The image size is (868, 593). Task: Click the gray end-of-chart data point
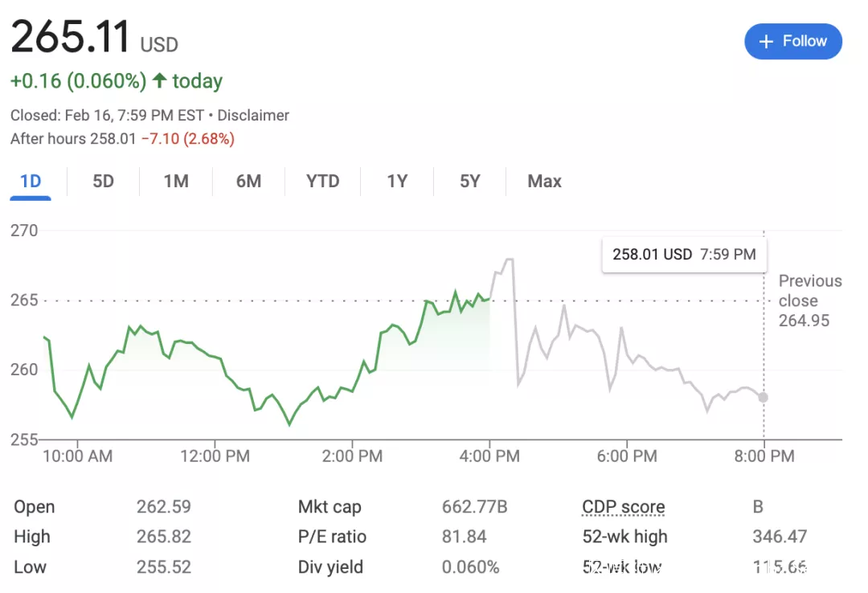coord(763,397)
